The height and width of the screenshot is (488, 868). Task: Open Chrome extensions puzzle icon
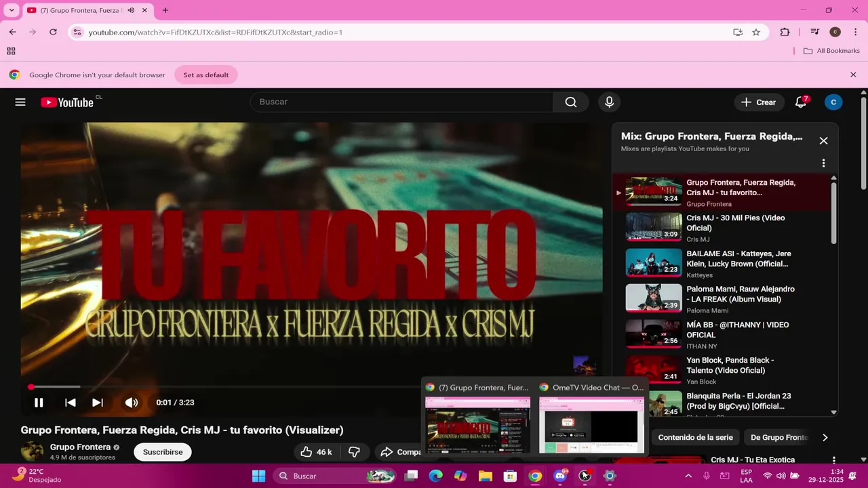[785, 32]
